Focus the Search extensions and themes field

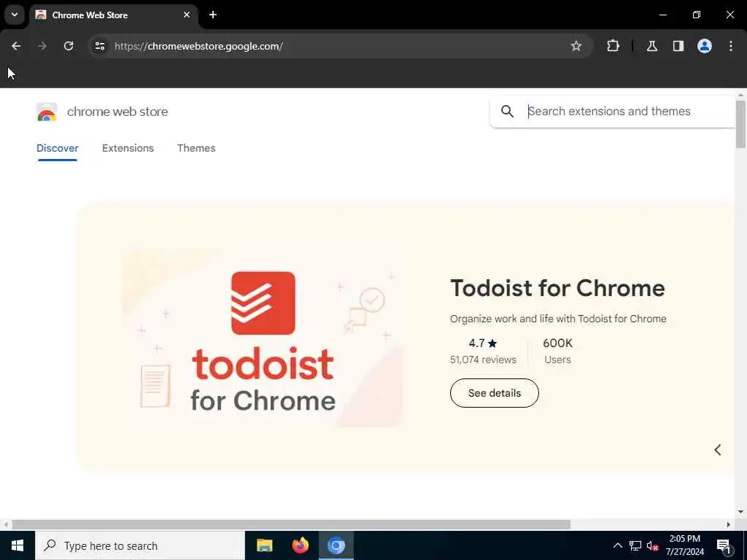click(614, 112)
